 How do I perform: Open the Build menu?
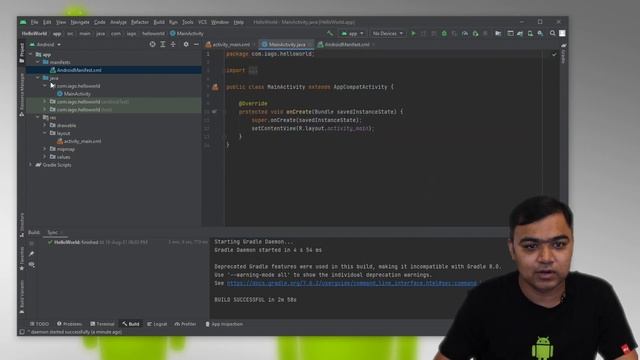coord(159,22)
